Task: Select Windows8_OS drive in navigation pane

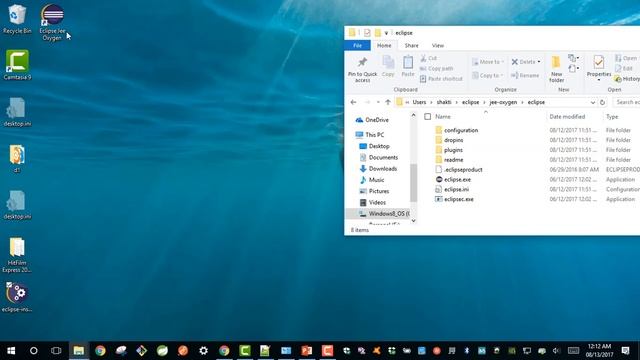Action: (x=384, y=214)
